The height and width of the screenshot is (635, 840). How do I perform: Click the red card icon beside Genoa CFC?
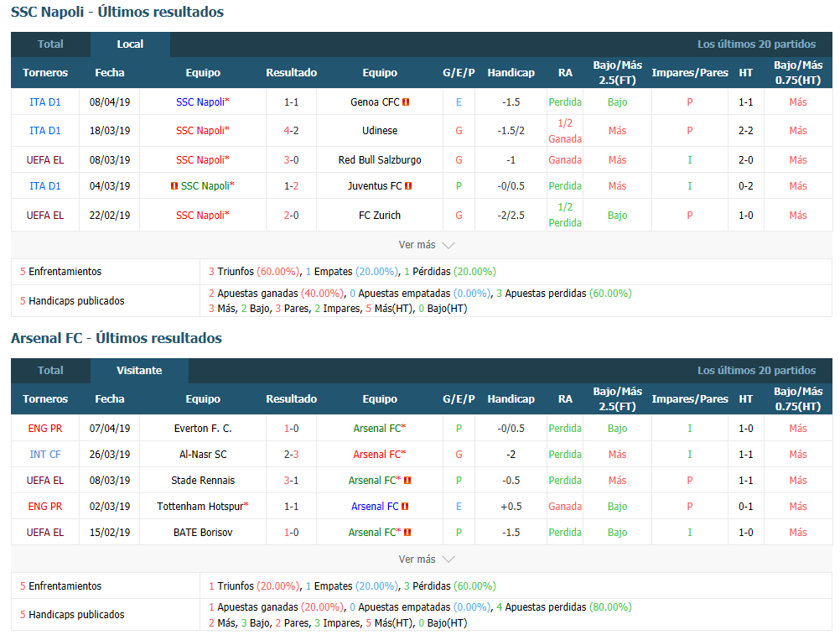(x=406, y=102)
